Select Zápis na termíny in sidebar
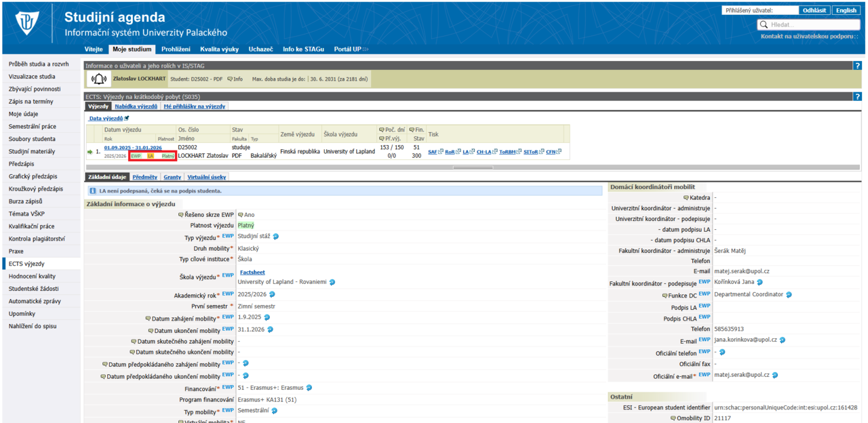 (31, 102)
